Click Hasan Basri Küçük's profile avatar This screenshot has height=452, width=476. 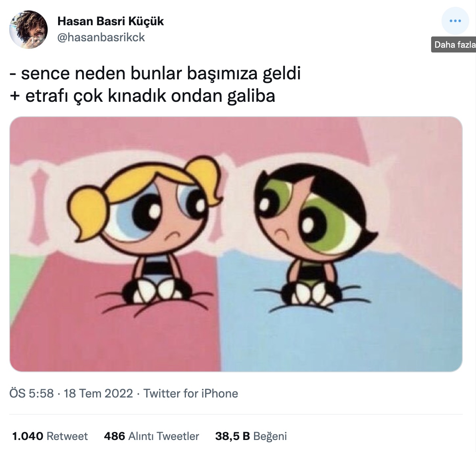[x=28, y=29]
